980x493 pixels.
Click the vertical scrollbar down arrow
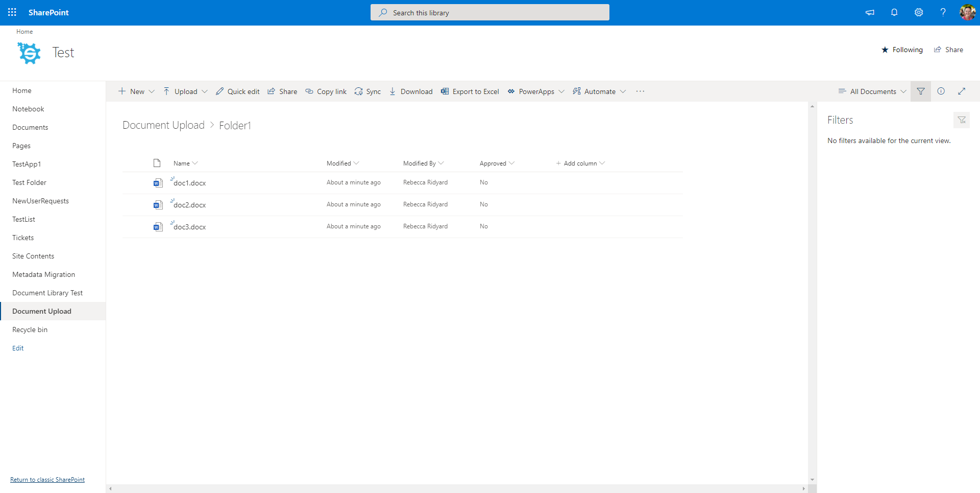(812, 480)
